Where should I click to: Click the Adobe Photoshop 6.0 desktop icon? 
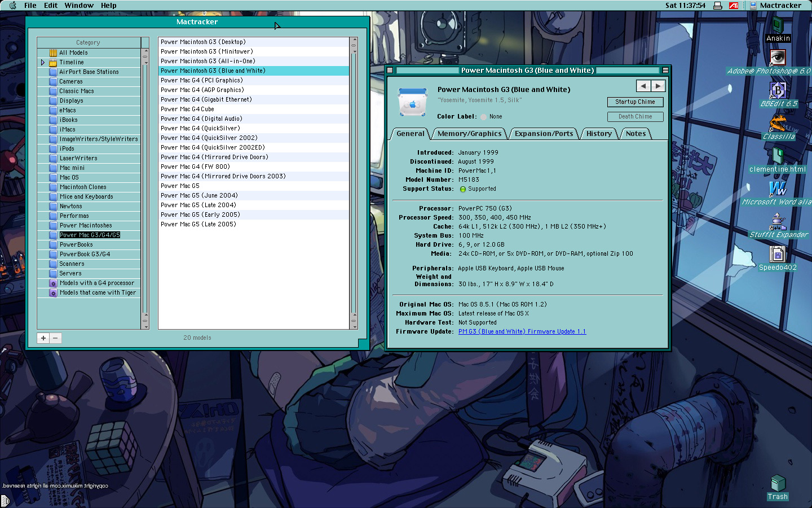tap(778, 58)
